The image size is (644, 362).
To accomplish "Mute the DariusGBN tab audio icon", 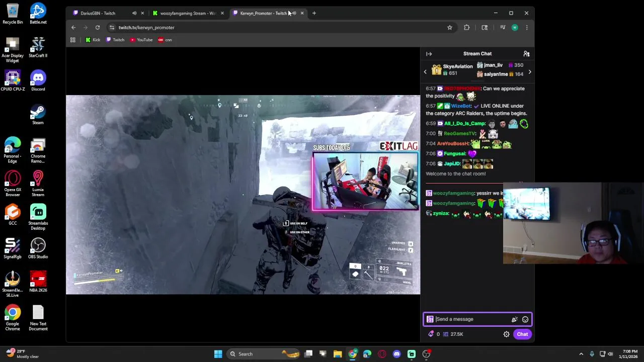I will pos(134,13).
